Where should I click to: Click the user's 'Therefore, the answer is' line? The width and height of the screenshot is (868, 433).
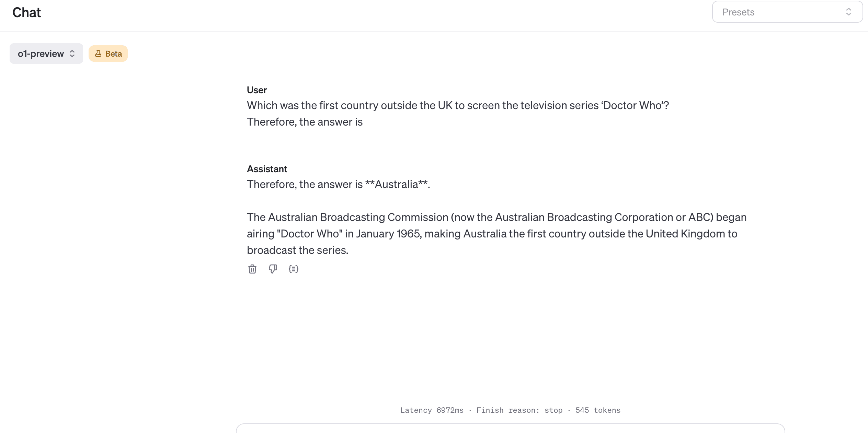click(305, 122)
